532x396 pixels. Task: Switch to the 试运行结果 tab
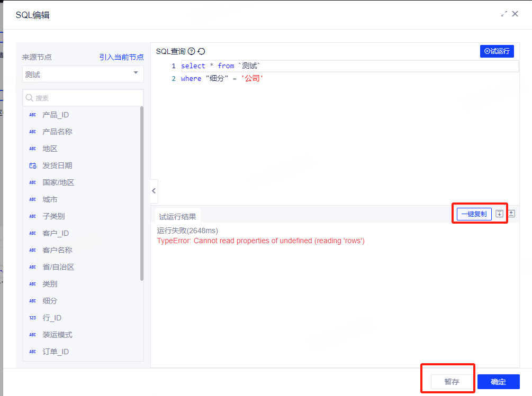(x=177, y=217)
